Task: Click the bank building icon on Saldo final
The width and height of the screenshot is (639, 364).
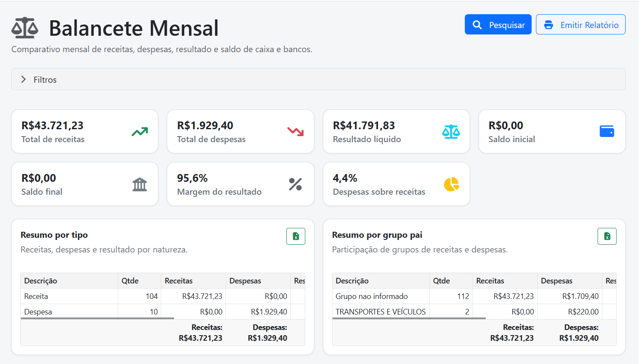Action: click(140, 184)
